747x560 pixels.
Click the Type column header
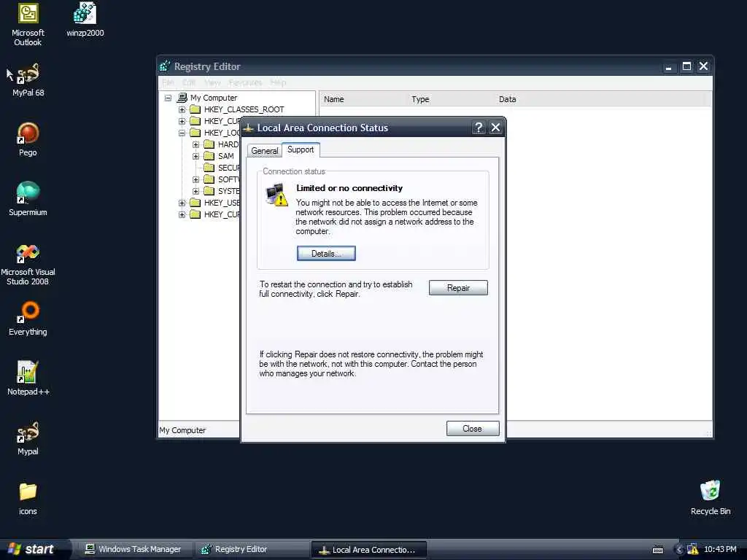tap(449, 99)
